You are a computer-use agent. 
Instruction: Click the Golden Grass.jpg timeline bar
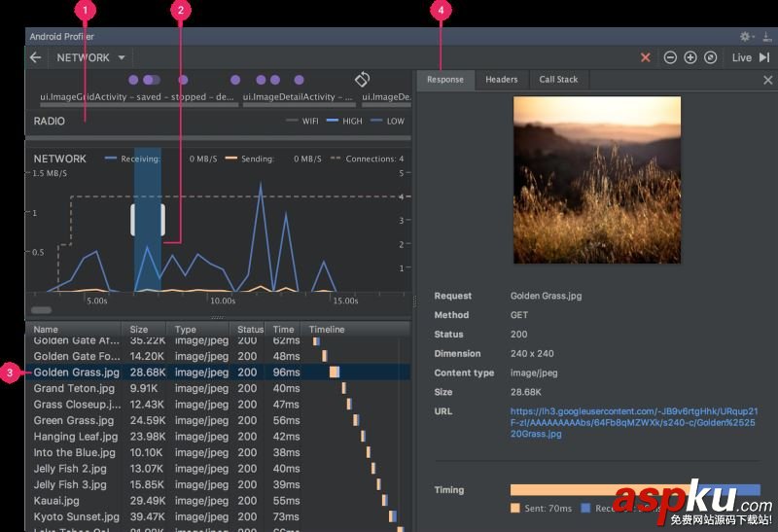click(335, 372)
